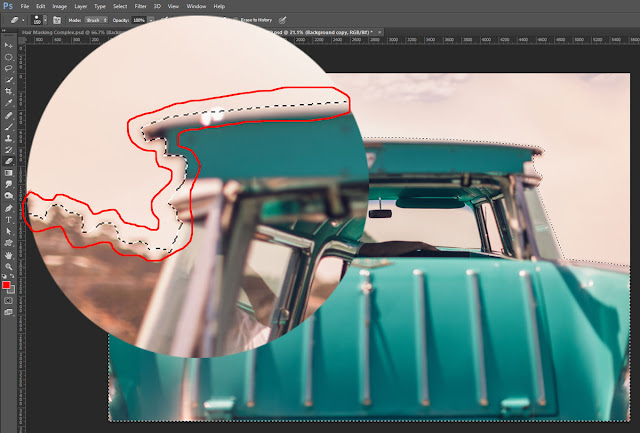Image resolution: width=640 pixels, height=433 pixels.
Task: Select the Gradient tool
Action: click(9, 173)
